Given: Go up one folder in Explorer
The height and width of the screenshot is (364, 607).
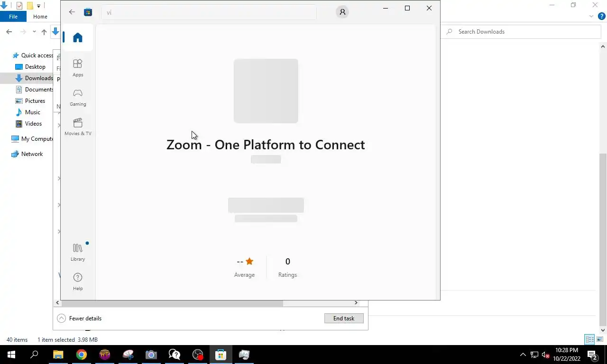Looking at the screenshot, I should coord(44,32).
